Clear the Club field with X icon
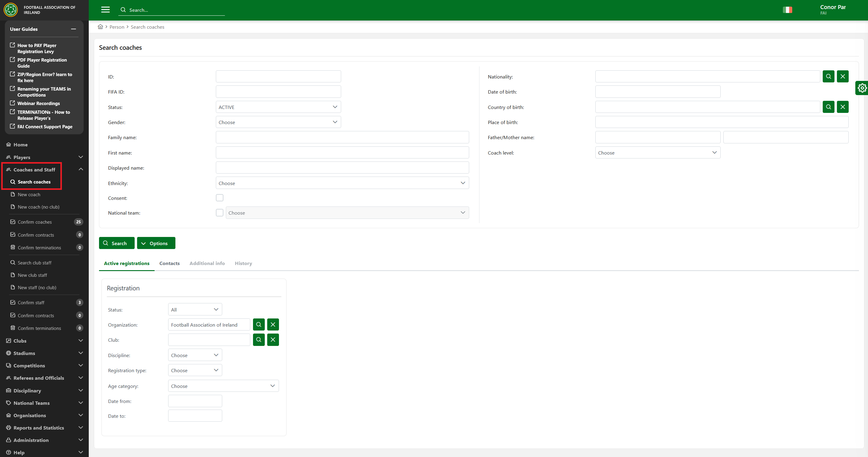Image resolution: width=868 pixels, height=457 pixels. (x=273, y=340)
